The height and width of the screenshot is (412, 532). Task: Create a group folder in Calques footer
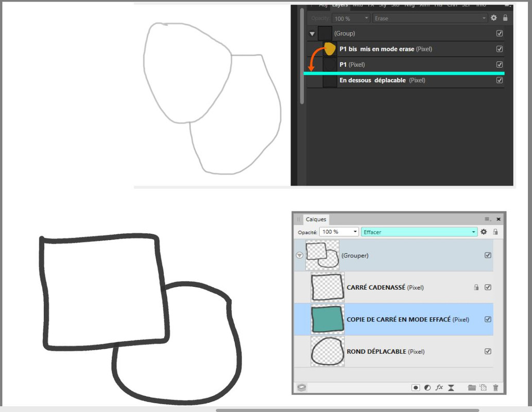pos(472,388)
